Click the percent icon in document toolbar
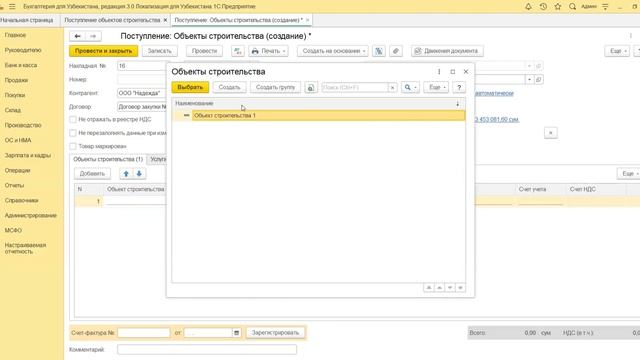The height and width of the screenshot is (360, 640). 379,51
